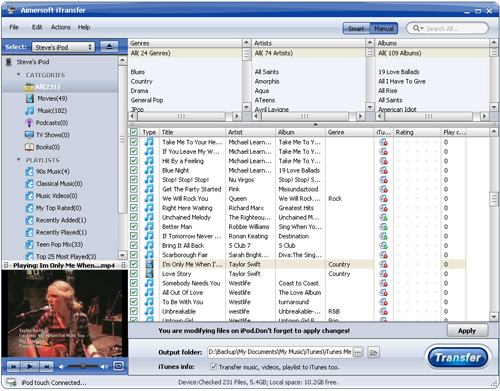Click music note icon for Blue Night row
Image resolution: width=500 pixels, height=391 pixels.
[149, 170]
